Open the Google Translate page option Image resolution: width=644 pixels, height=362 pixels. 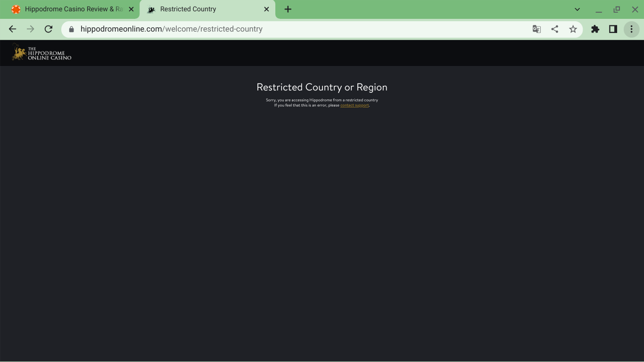point(537,29)
